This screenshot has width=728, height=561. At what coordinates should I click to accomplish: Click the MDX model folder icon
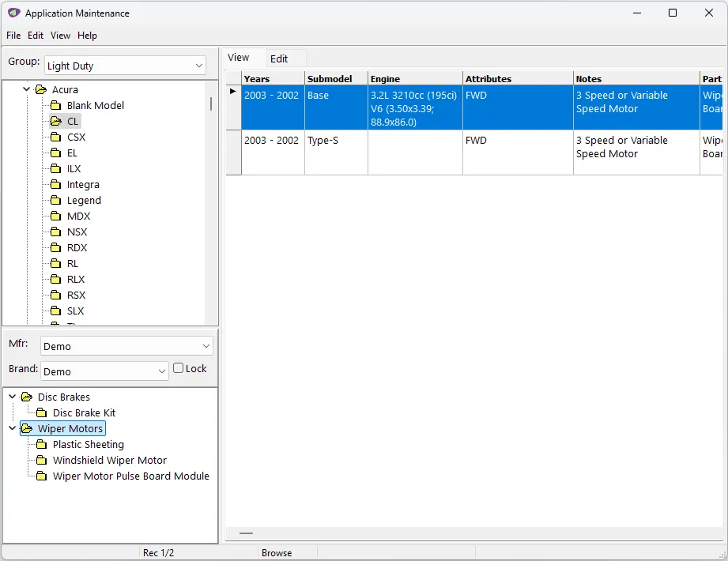pos(55,216)
